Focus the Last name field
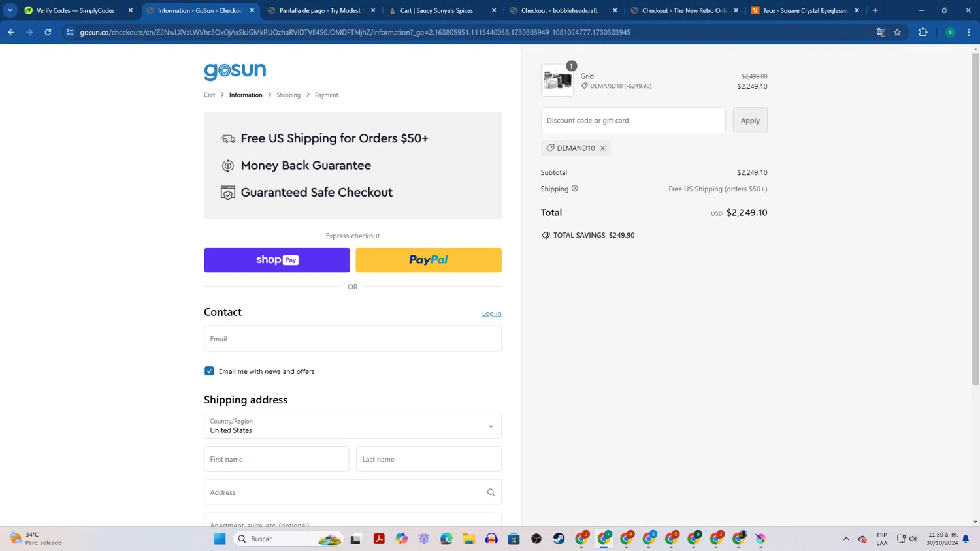 [429, 459]
